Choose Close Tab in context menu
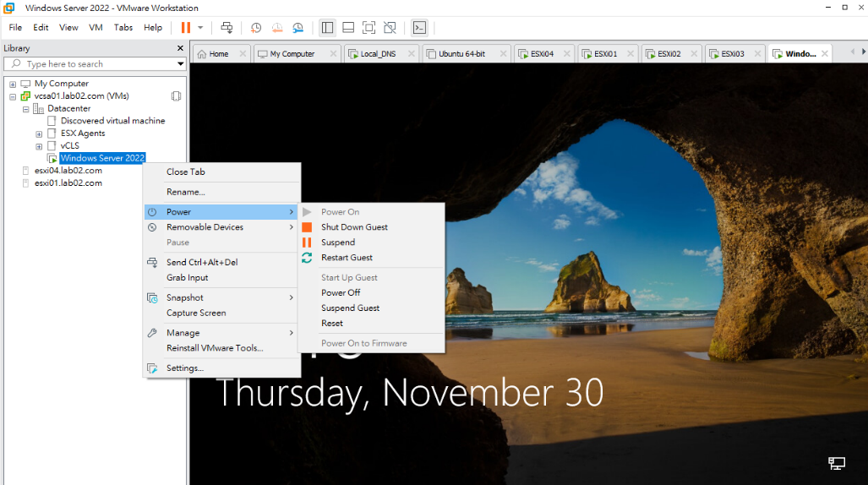Image resolution: width=868 pixels, height=485 pixels. click(x=222, y=172)
